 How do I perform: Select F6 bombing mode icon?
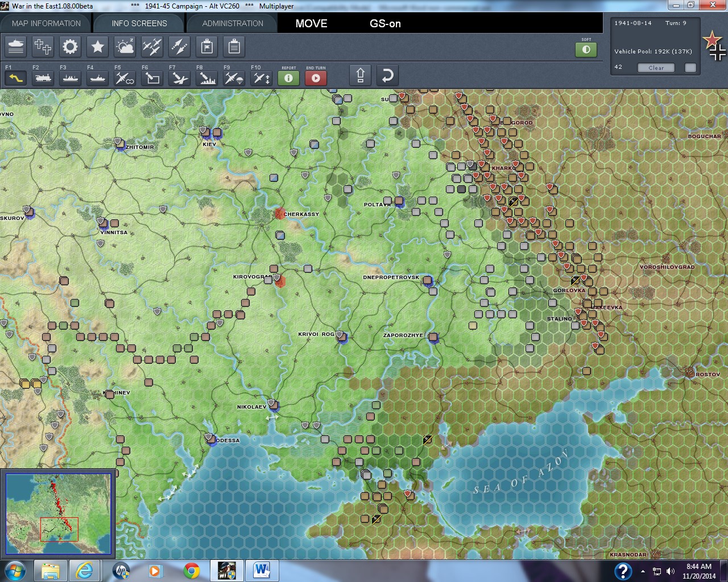pyautogui.click(x=152, y=78)
